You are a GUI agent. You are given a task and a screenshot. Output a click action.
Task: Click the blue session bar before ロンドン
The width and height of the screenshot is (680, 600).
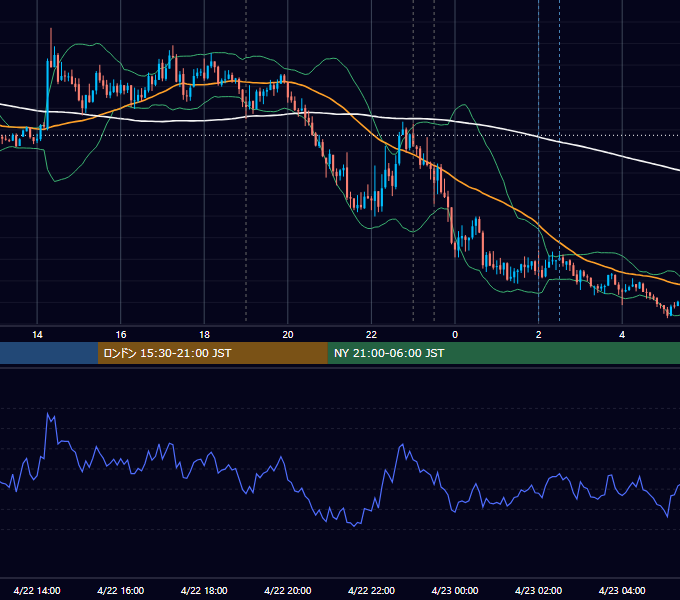[x=49, y=353]
